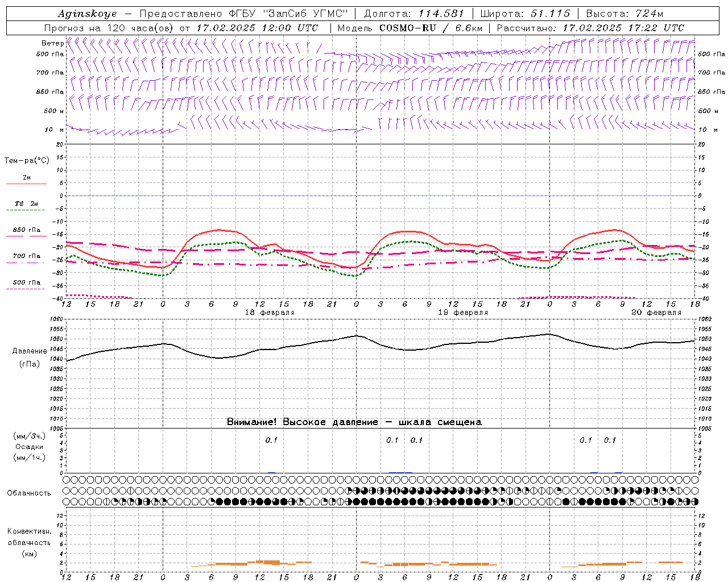Click the Рассчитано: 17.02.2025 17:22 UTC timestamp
The image size is (728, 582).
(590, 28)
